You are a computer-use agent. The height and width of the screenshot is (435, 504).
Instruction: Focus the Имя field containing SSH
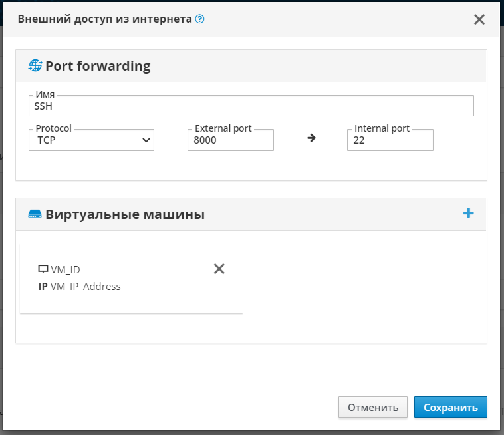[251, 106]
